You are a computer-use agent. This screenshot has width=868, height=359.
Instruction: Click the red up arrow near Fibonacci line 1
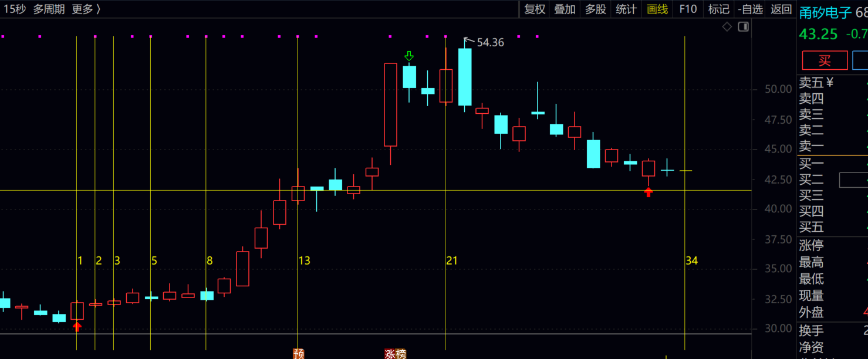click(77, 327)
